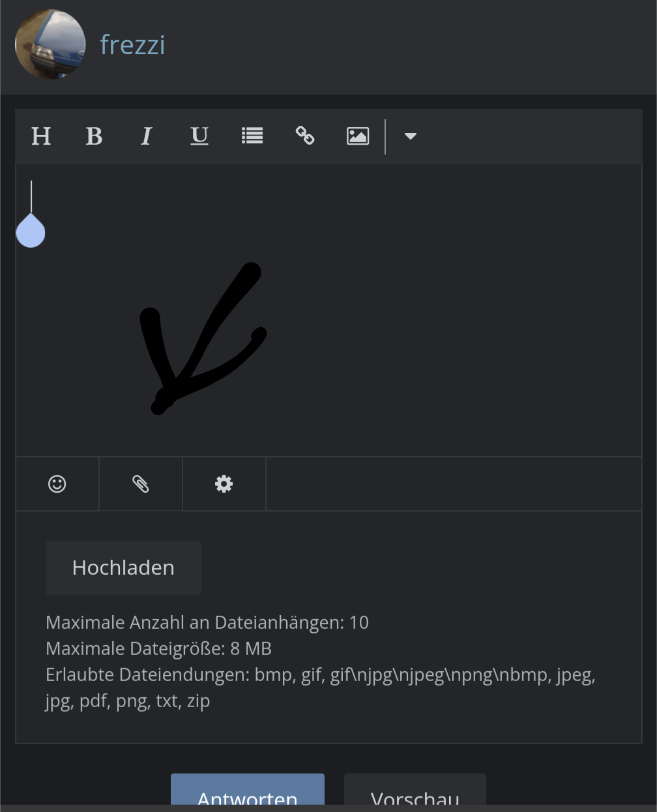Image resolution: width=657 pixels, height=812 pixels.
Task: Tap the blue text cursor handle
Action: point(31,231)
